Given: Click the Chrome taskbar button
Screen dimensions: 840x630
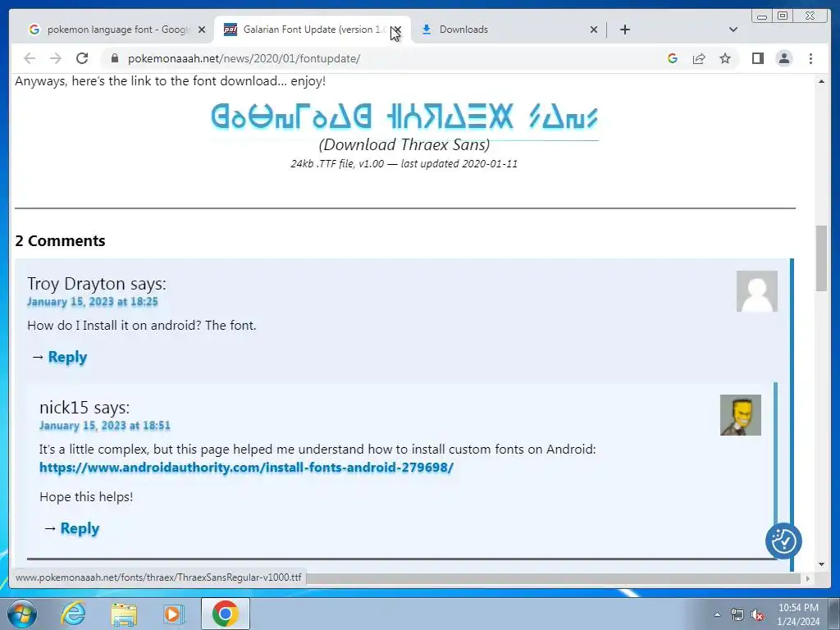Looking at the screenshot, I should 225,614.
